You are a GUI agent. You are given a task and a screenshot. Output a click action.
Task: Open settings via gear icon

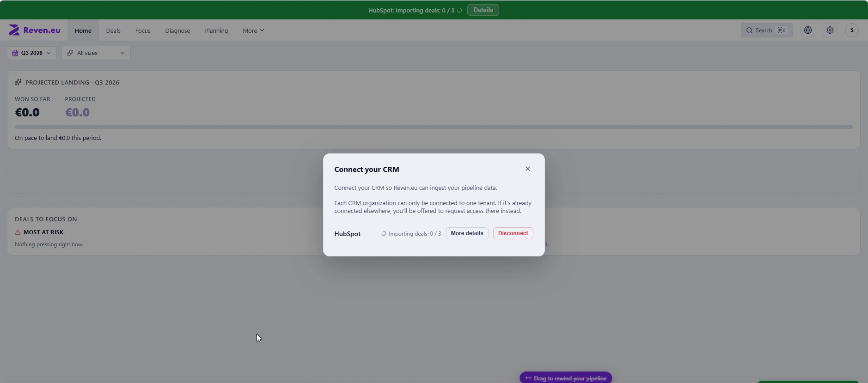click(x=830, y=30)
